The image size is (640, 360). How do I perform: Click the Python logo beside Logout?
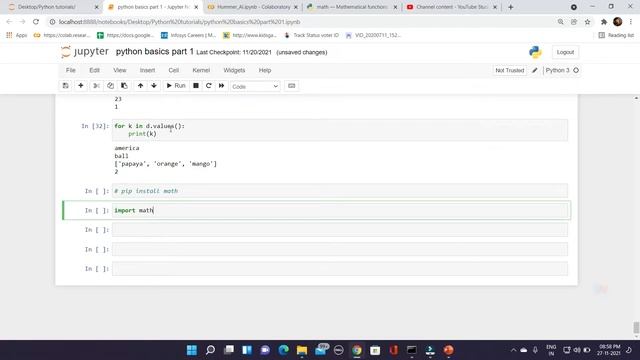pos(535,52)
